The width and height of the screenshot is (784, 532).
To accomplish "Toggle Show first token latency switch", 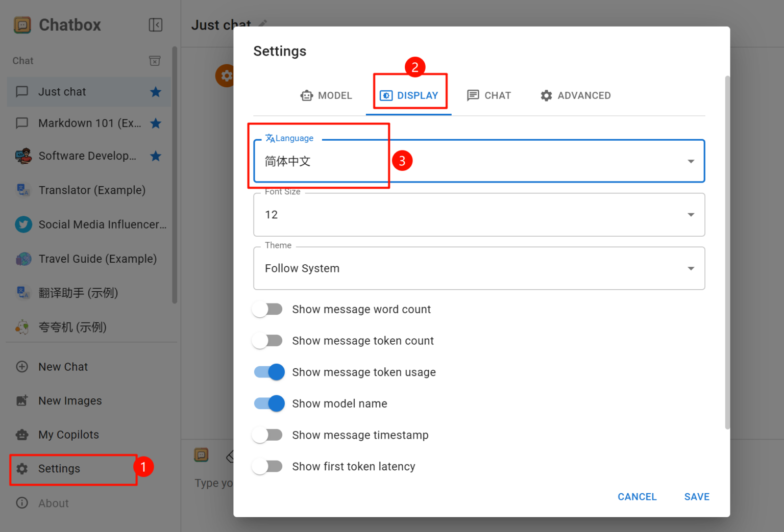I will tap(268, 467).
